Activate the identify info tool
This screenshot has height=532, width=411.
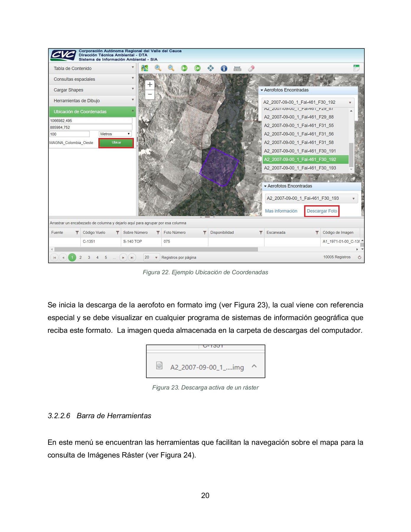point(224,68)
